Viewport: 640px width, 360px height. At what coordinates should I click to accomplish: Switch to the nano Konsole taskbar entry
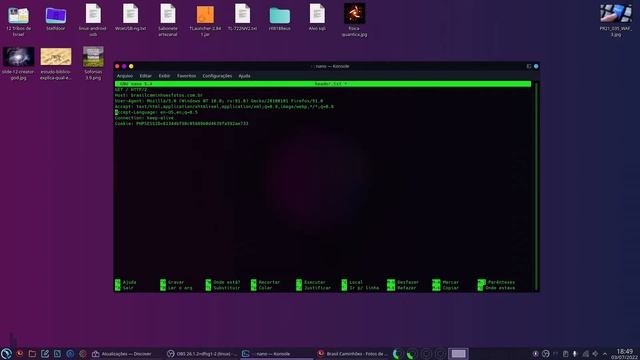[x=276, y=354]
